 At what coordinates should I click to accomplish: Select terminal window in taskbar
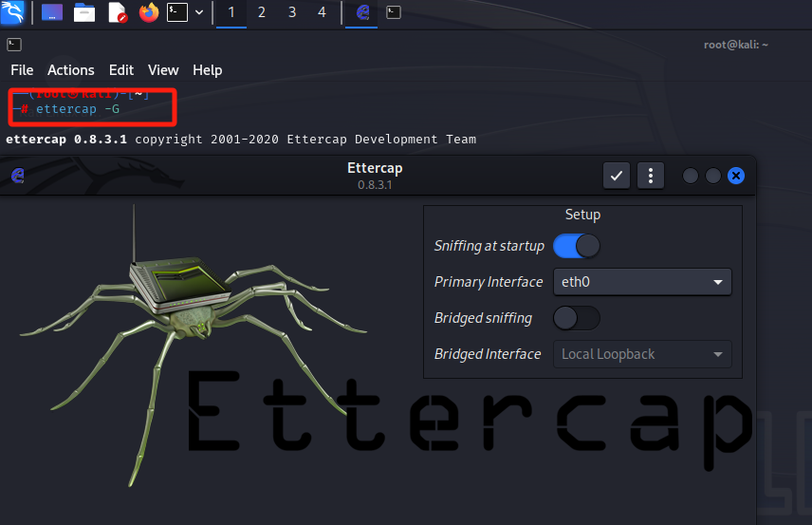click(x=394, y=12)
